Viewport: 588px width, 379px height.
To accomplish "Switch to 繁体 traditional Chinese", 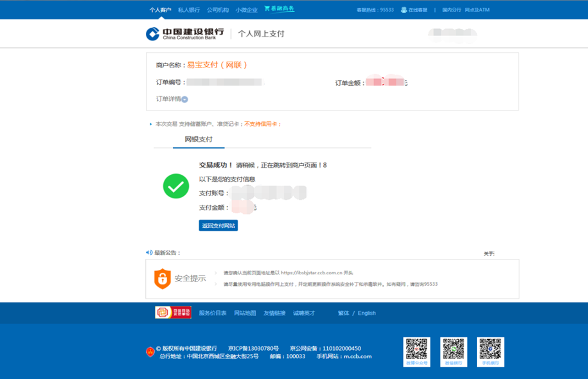I will [x=345, y=313].
